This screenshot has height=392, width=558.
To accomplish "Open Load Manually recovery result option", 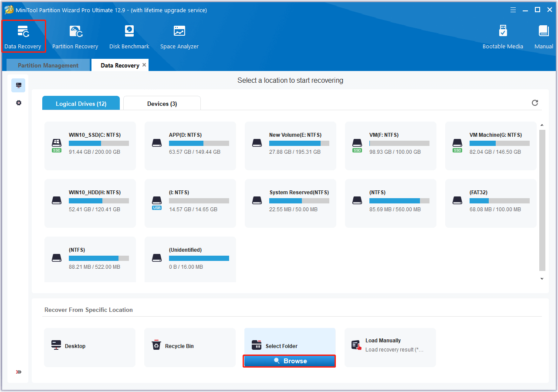I will 390,348.
